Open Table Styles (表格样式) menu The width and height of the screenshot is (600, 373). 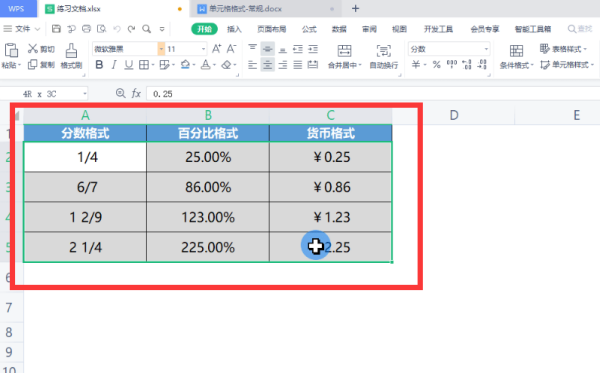(563, 49)
